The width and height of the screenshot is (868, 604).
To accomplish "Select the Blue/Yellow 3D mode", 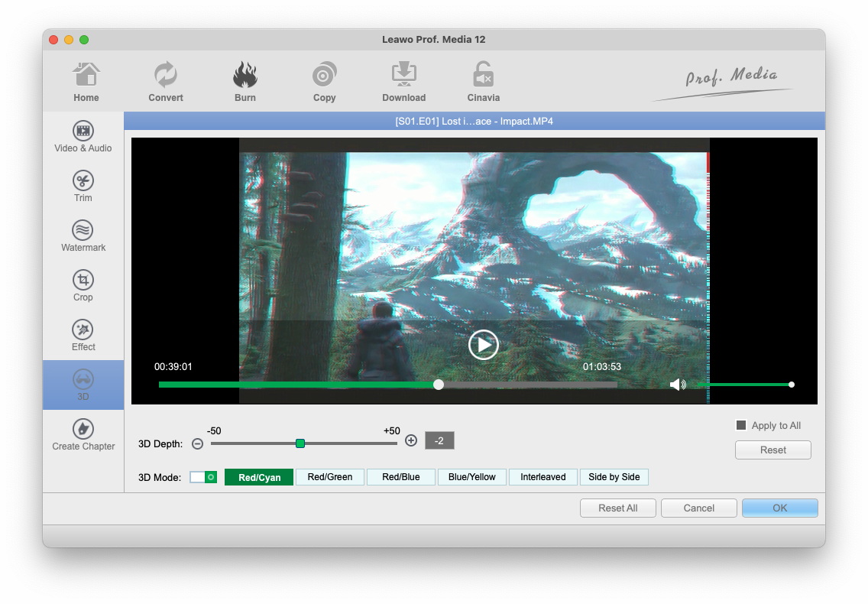I will tap(471, 477).
